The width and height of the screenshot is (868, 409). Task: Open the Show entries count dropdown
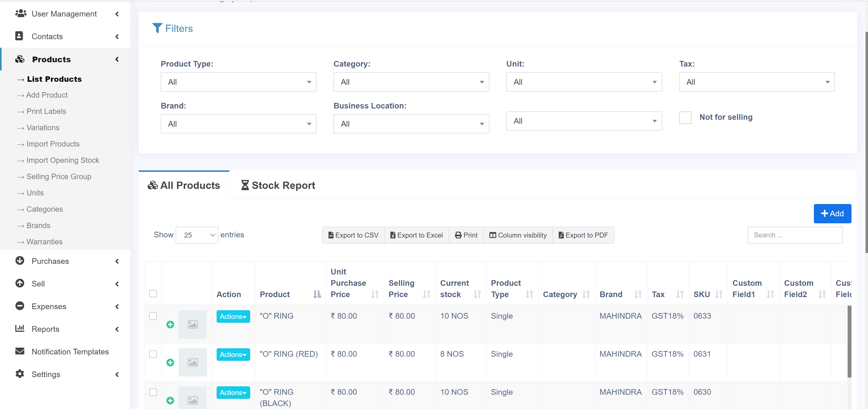click(x=197, y=235)
